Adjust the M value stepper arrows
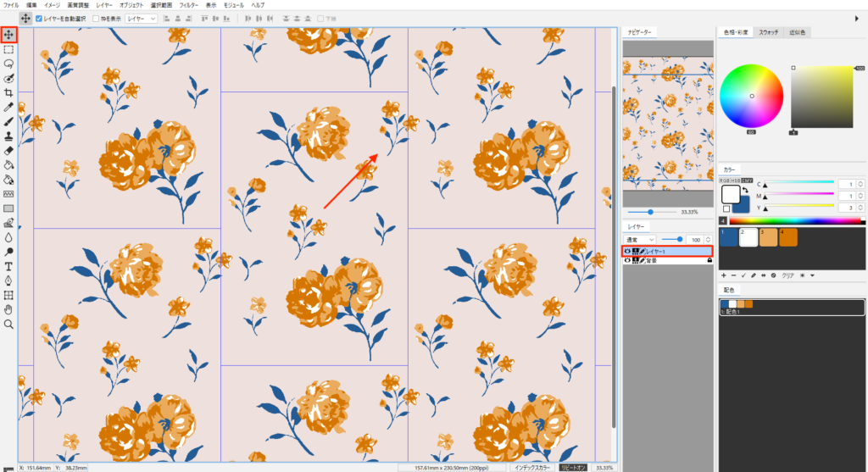Image resolution: width=868 pixels, height=472 pixels. (x=860, y=196)
